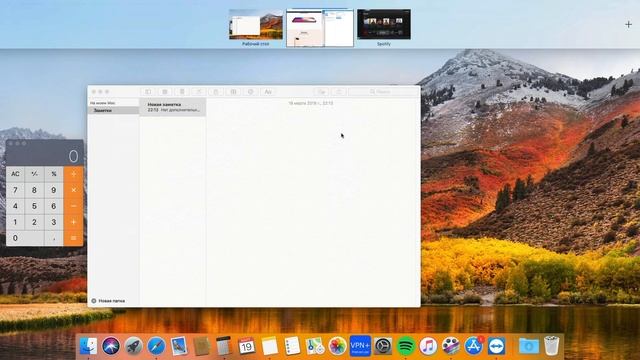Click the Calculator 8 key

coord(34,190)
